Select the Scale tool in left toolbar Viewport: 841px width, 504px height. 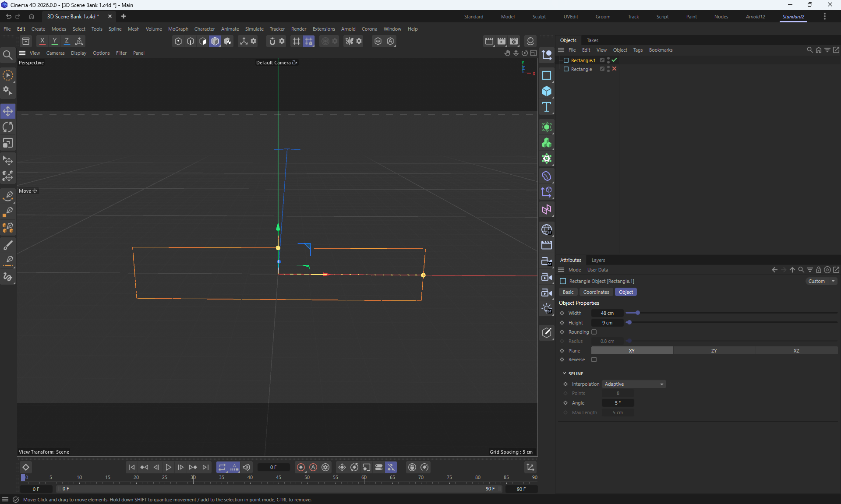[8, 143]
